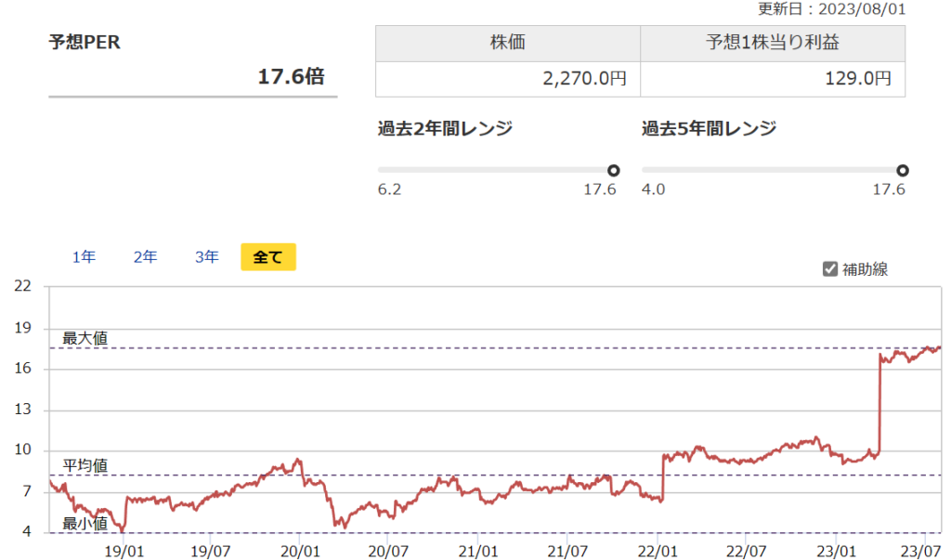Click the 22/07 x-axis label
Screen dimensions: 951x560
click(x=746, y=552)
